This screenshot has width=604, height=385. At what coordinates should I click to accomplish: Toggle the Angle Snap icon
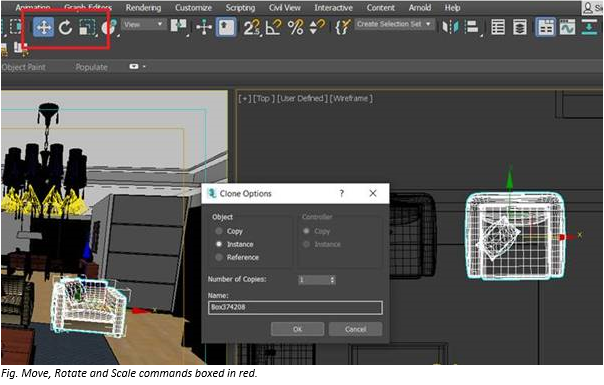pos(273,27)
